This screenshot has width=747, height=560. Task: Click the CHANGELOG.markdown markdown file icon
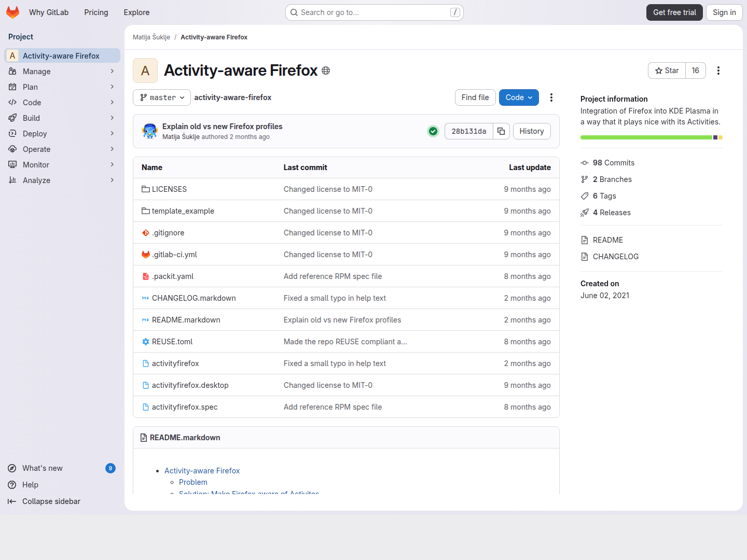click(146, 298)
